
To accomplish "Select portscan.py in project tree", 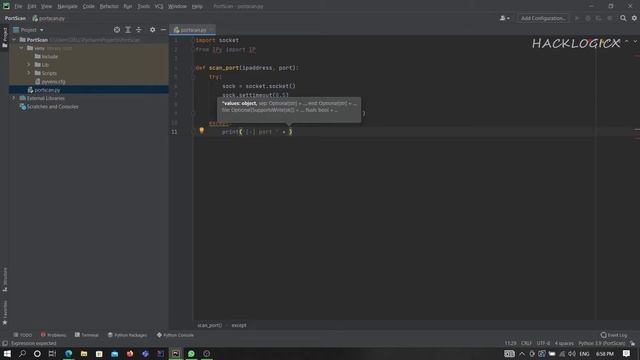I will point(44,90).
